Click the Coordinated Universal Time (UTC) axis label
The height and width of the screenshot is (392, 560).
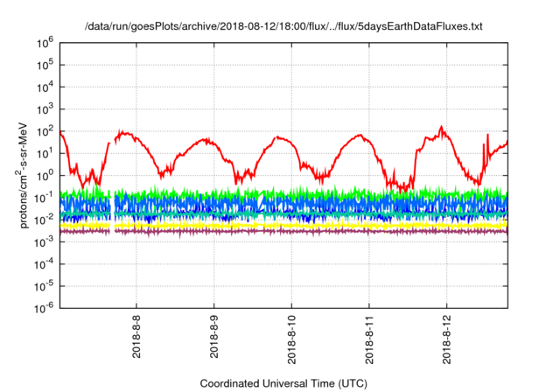click(x=283, y=383)
